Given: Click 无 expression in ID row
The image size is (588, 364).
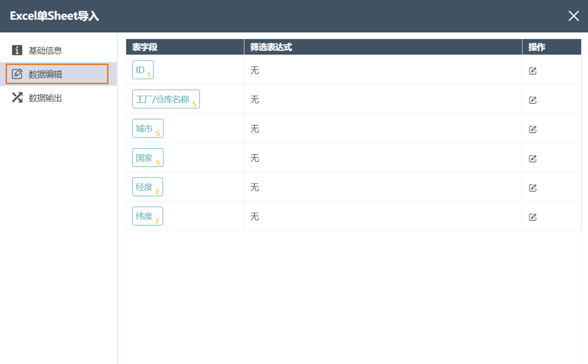Looking at the screenshot, I should point(254,71).
